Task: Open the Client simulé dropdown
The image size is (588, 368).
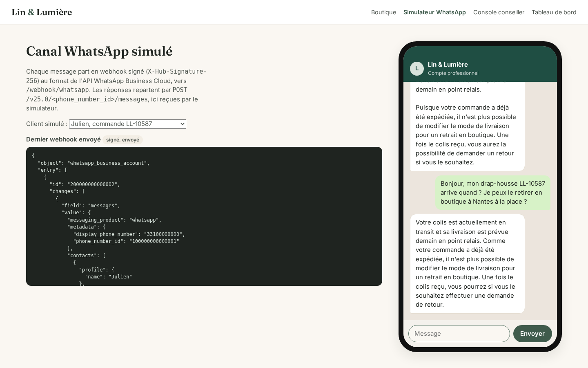Action: [127, 124]
